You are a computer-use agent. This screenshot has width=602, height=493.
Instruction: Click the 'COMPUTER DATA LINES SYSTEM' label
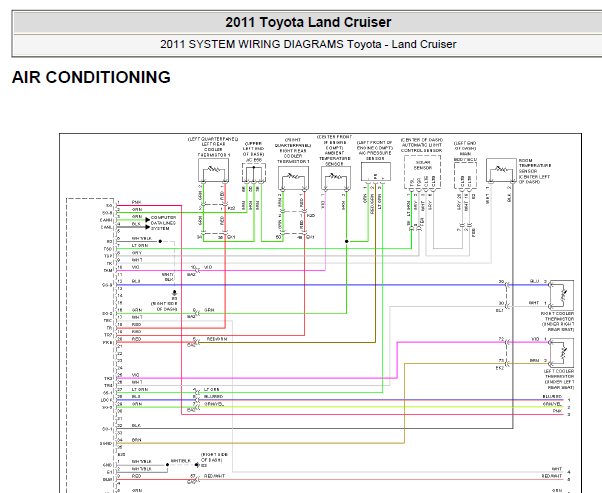(x=163, y=223)
